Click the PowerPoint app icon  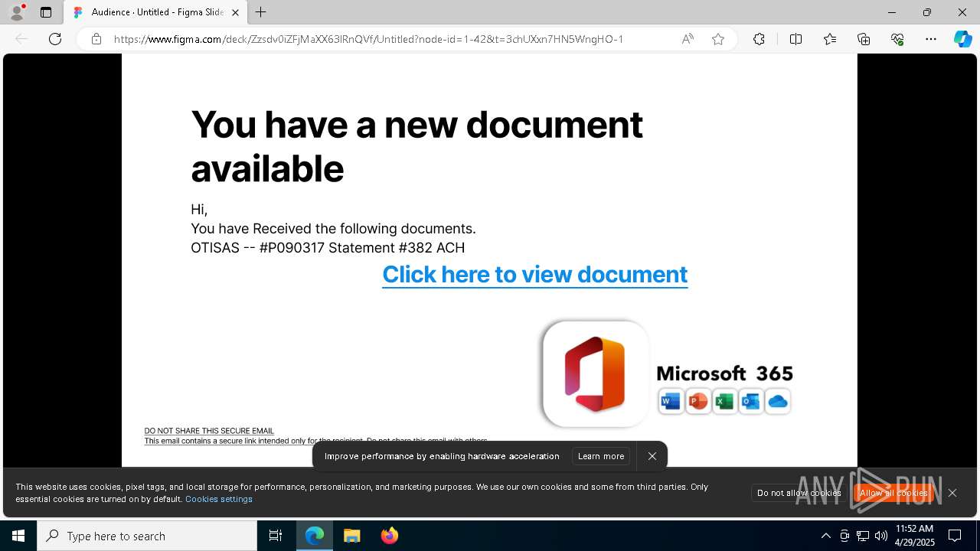(x=697, y=401)
